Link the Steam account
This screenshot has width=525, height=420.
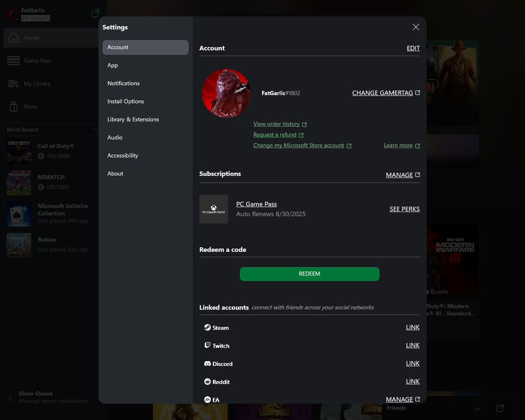coord(413,327)
